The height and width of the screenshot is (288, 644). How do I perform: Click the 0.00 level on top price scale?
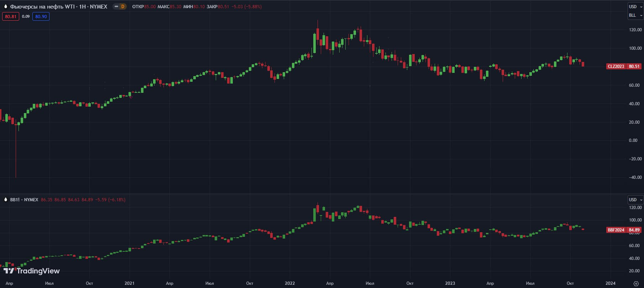[x=633, y=140]
